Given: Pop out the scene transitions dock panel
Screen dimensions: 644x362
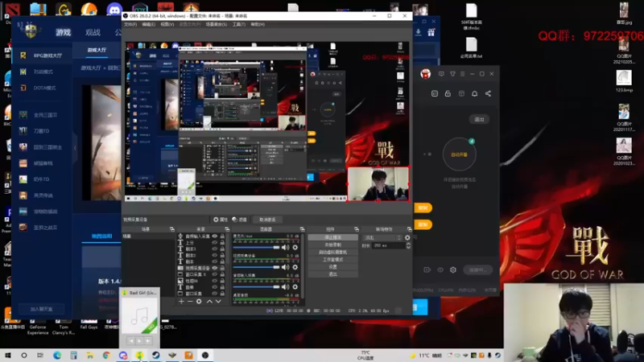Looking at the screenshot, I should click(410, 229).
